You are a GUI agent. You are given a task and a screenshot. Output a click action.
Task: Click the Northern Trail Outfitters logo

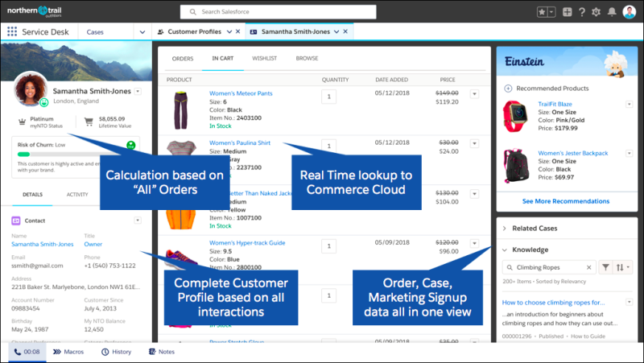(35, 11)
